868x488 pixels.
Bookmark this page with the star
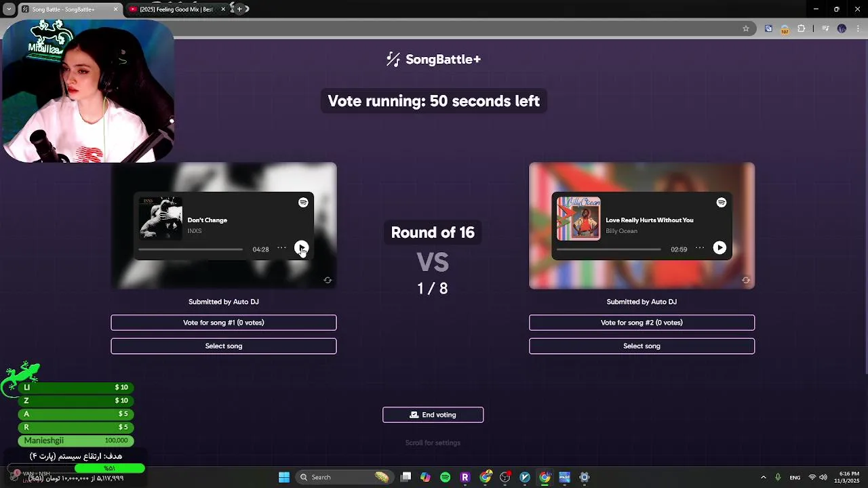(x=746, y=28)
